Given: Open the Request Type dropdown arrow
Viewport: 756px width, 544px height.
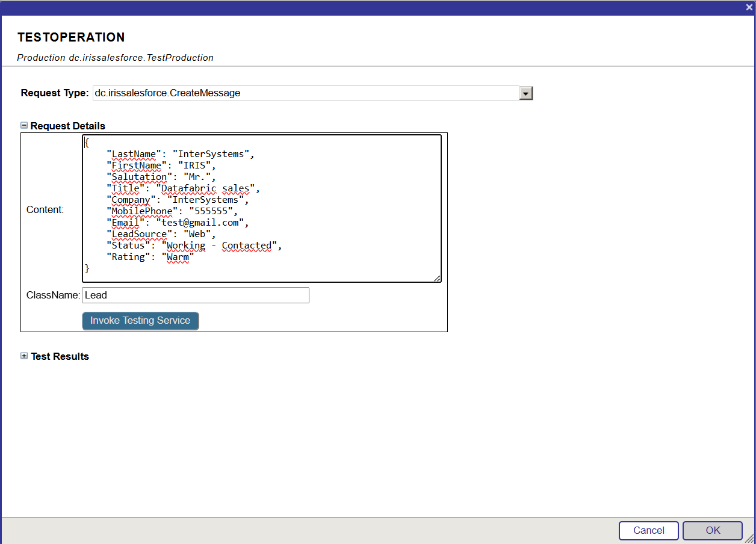Looking at the screenshot, I should [525, 93].
